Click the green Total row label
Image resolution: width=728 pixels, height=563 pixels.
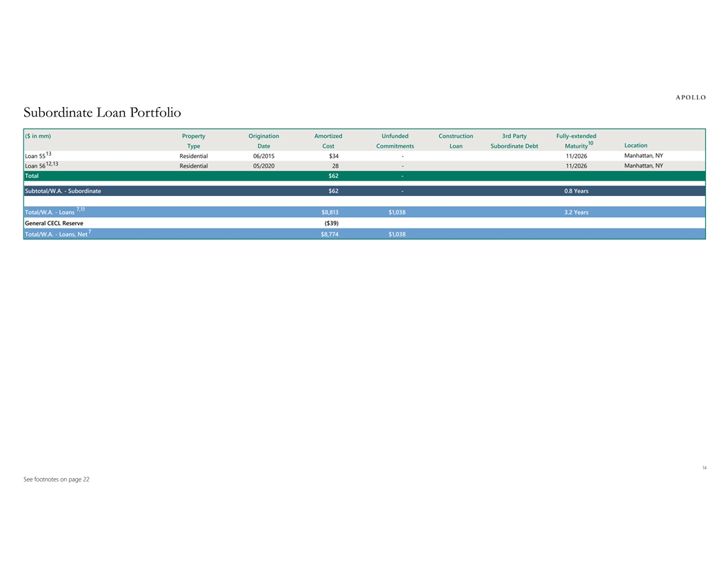coord(32,176)
